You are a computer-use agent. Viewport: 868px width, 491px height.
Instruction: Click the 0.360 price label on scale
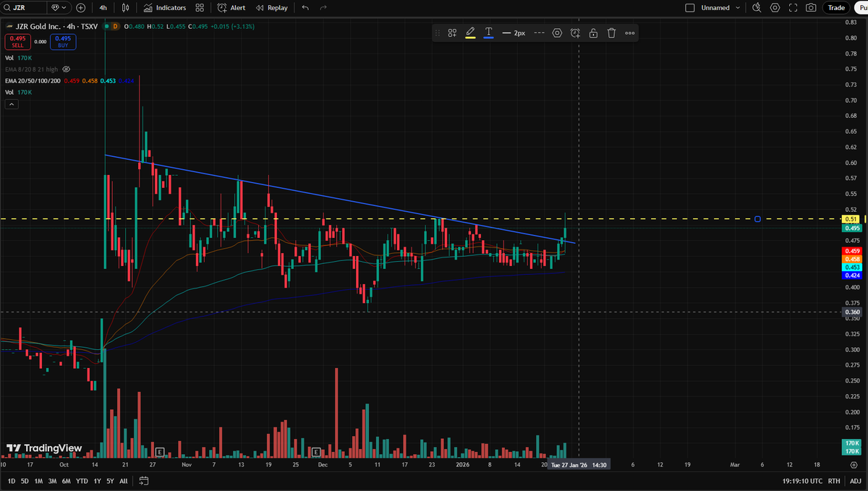pyautogui.click(x=851, y=312)
